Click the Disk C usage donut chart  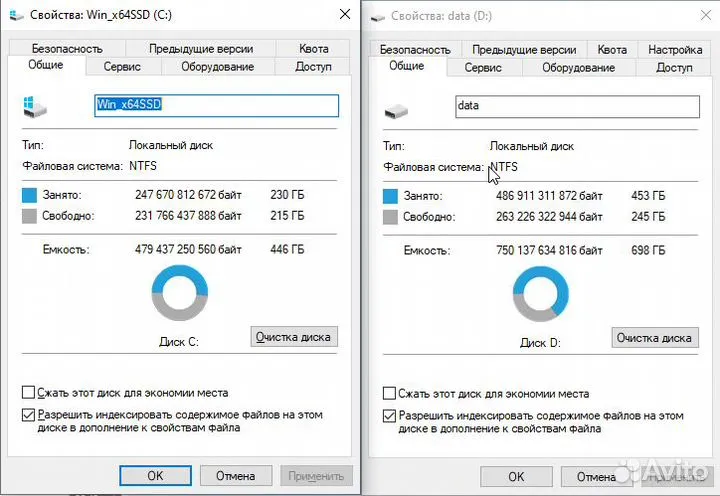(180, 293)
